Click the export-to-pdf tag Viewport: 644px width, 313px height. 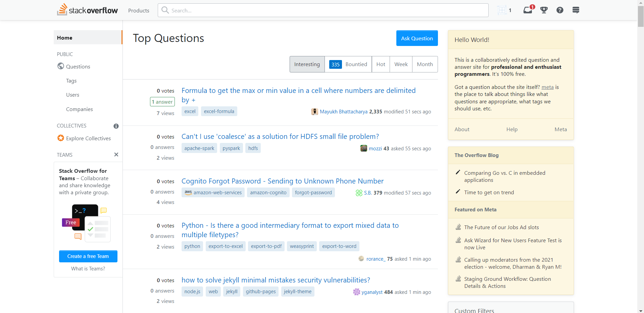[x=266, y=246]
